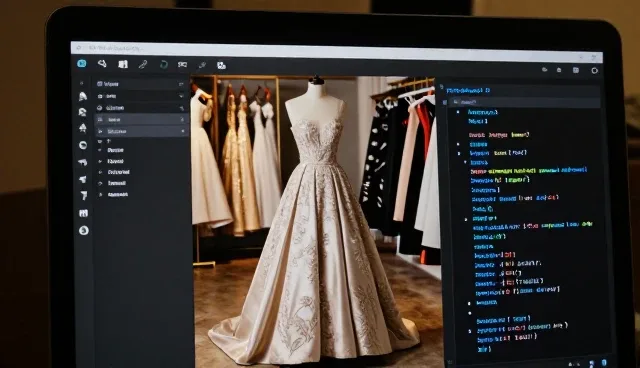Expand the chevron on the second panel row

[x=181, y=96]
